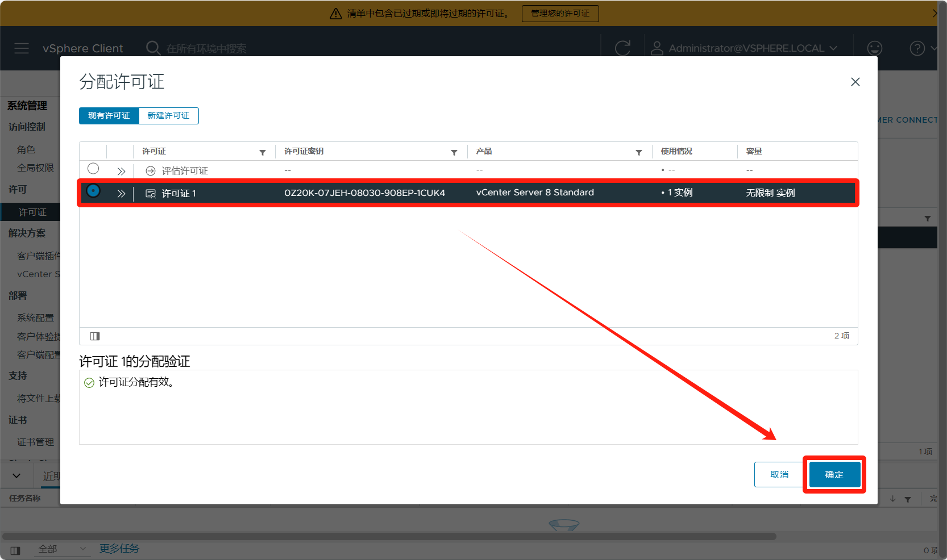Click the 取消 button

click(x=779, y=475)
